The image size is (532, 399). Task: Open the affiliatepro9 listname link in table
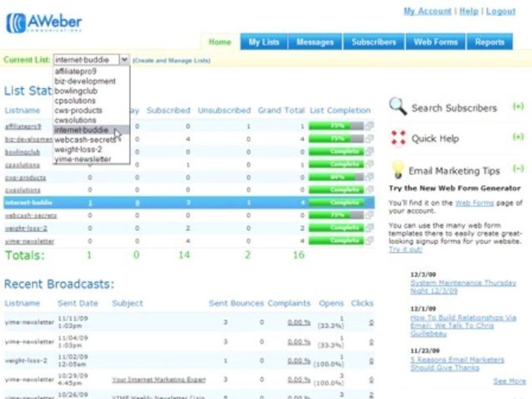[23, 126]
